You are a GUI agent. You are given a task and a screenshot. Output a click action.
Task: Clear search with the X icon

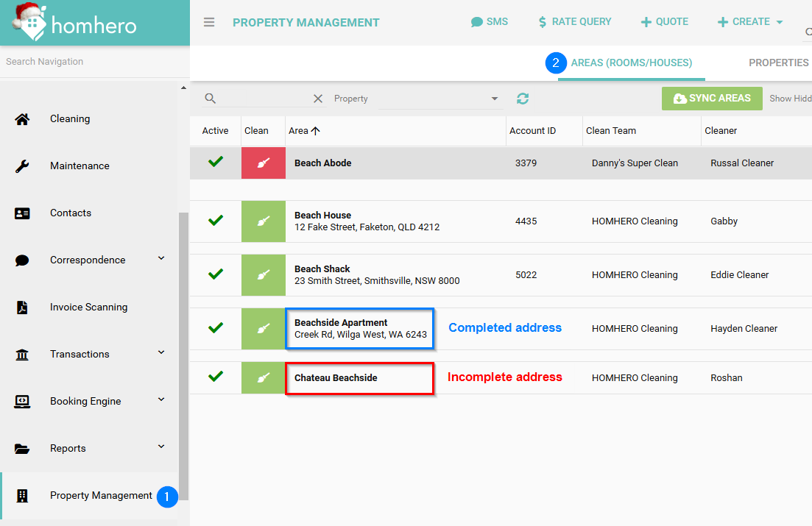click(x=318, y=99)
